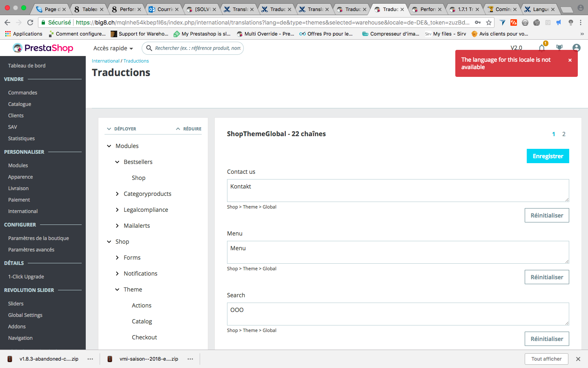This screenshot has width=588, height=368.
Task: Go to page 2 of strings
Action: point(564,134)
